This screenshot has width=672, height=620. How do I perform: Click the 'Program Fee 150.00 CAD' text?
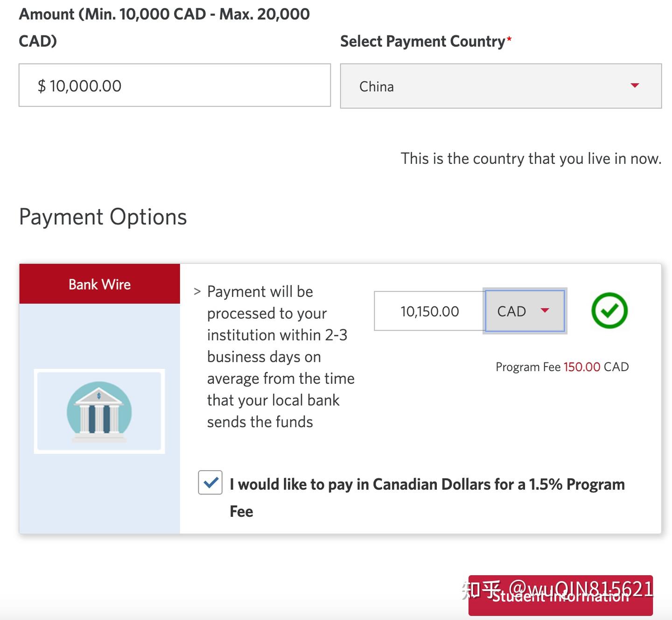click(562, 367)
